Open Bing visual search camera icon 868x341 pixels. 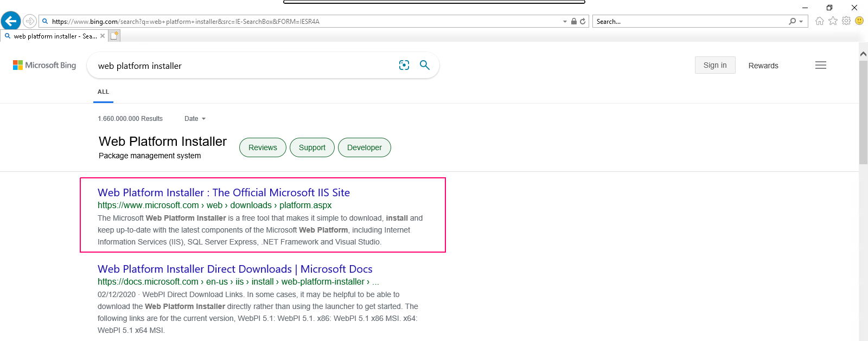pos(404,65)
